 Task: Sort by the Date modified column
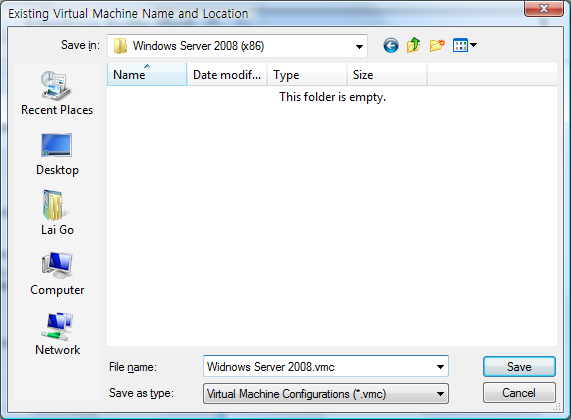[x=227, y=75]
